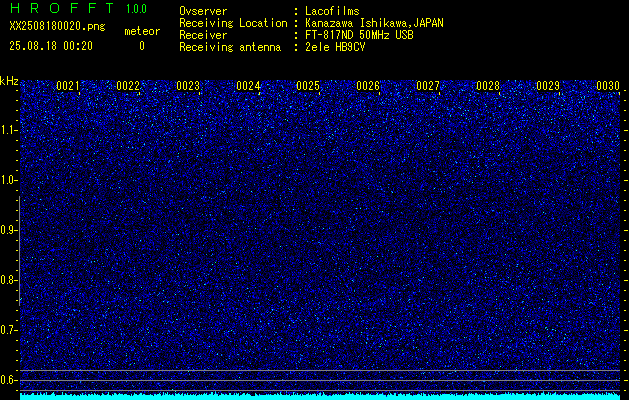Screen dimensions: 629x400
Task: Click the 0.9 kHz axis label
Action: pos(8,230)
